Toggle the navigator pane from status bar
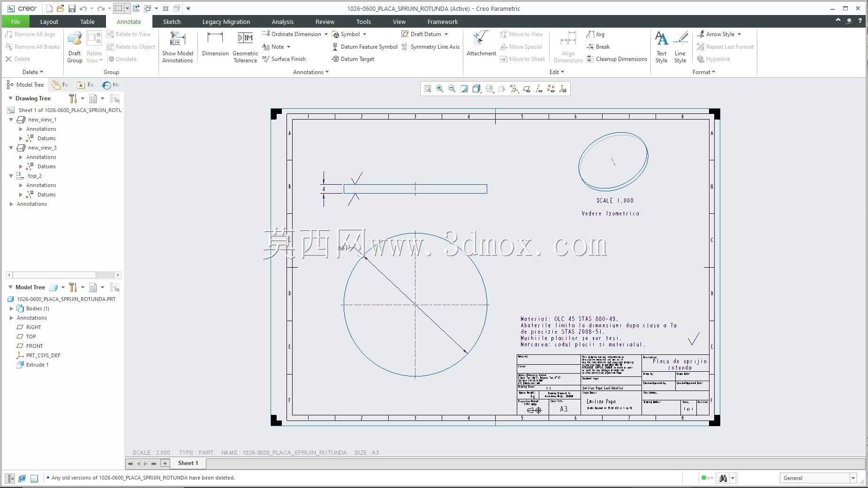The width and height of the screenshot is (868, 488). click(x=10, y=478)
